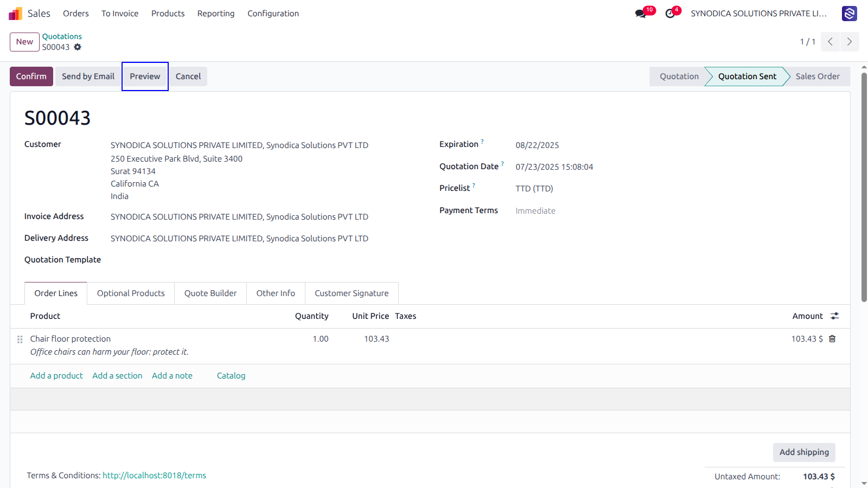Open the activities clock icon

(670, 14)
